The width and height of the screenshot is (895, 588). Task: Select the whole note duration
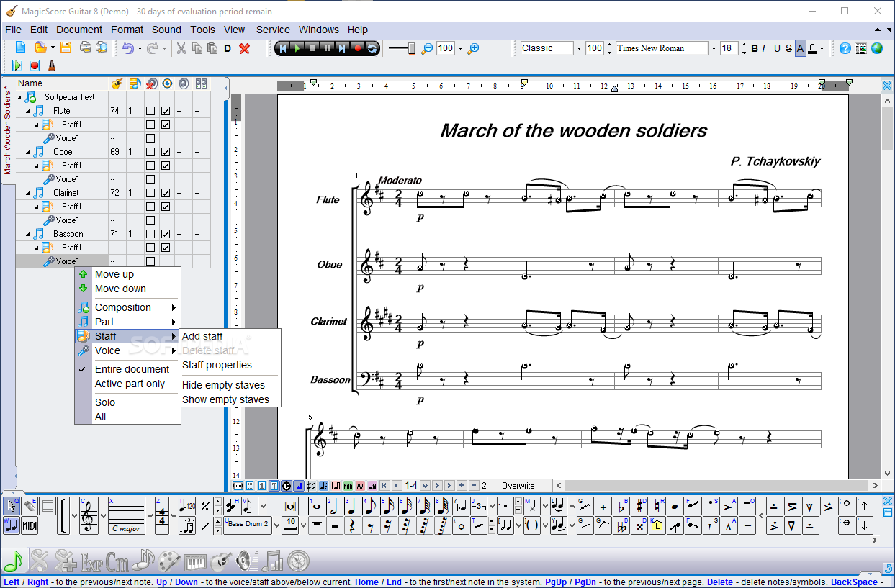click(x=316, y=506)
